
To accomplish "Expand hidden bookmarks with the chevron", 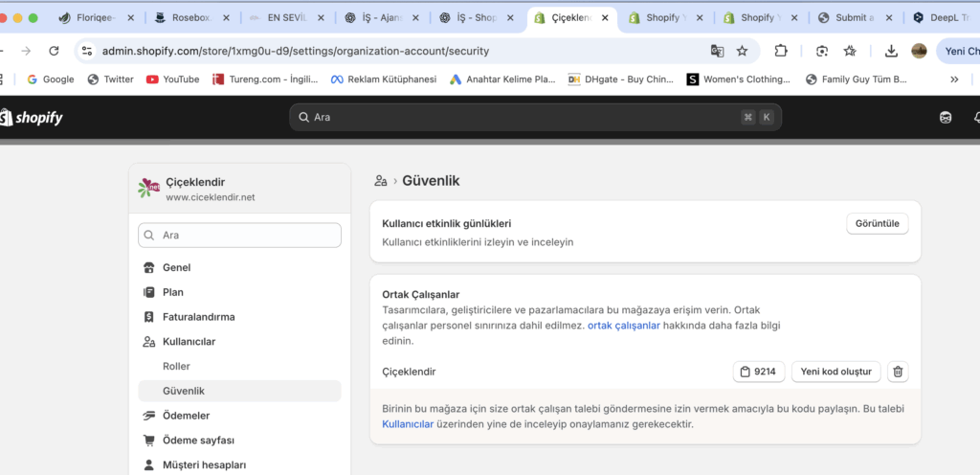I will pyautogui.click(x=954, y=79).
